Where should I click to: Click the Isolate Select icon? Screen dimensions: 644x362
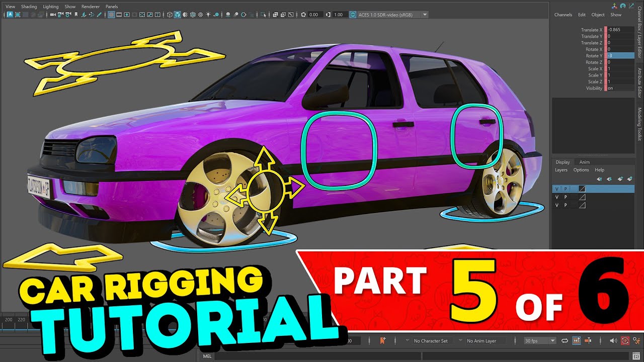click(263, 15)
